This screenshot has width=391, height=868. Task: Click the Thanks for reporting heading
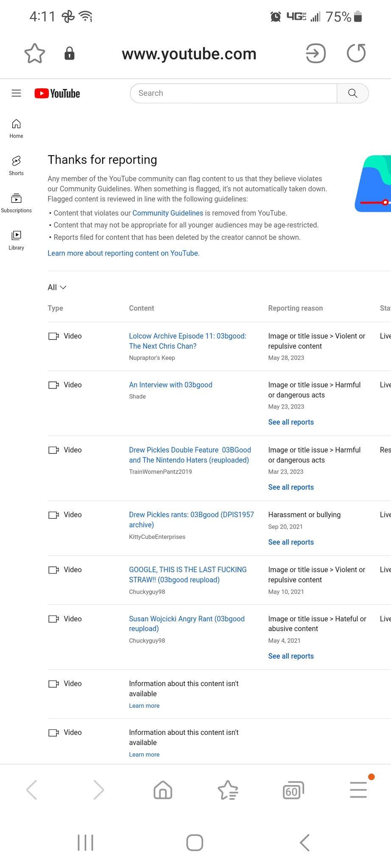click(102, 160)
